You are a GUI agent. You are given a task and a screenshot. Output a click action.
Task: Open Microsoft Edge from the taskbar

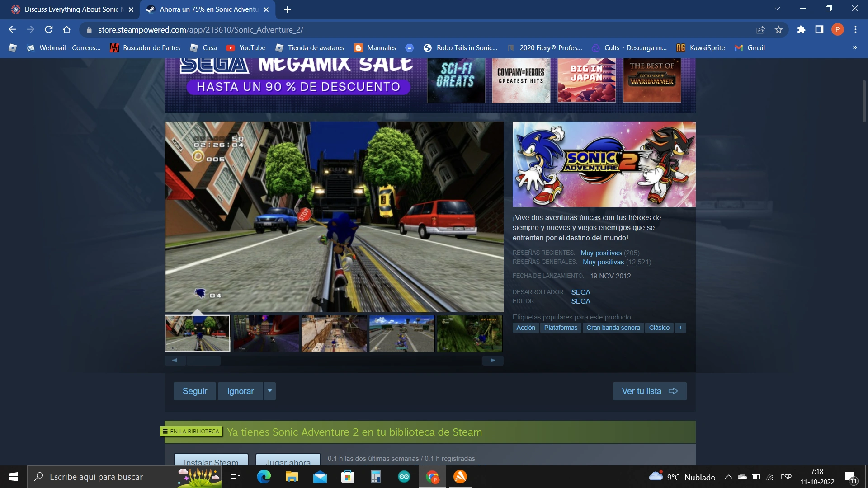tap(264, 477)
